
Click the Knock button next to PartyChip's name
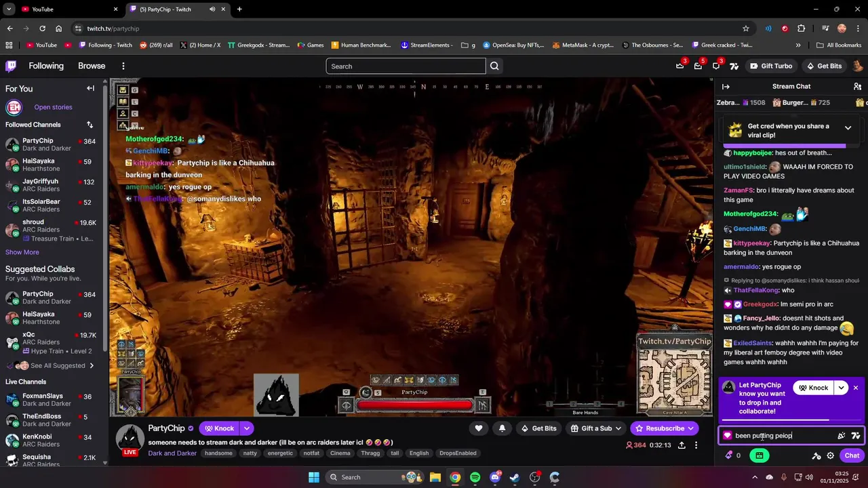click(219, 428)
